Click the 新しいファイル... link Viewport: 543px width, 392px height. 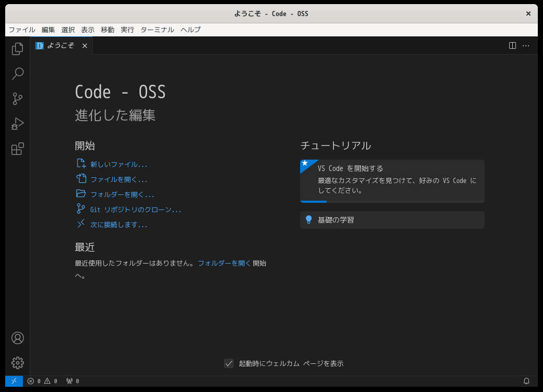pyautogui.click(x=119, y=164)
